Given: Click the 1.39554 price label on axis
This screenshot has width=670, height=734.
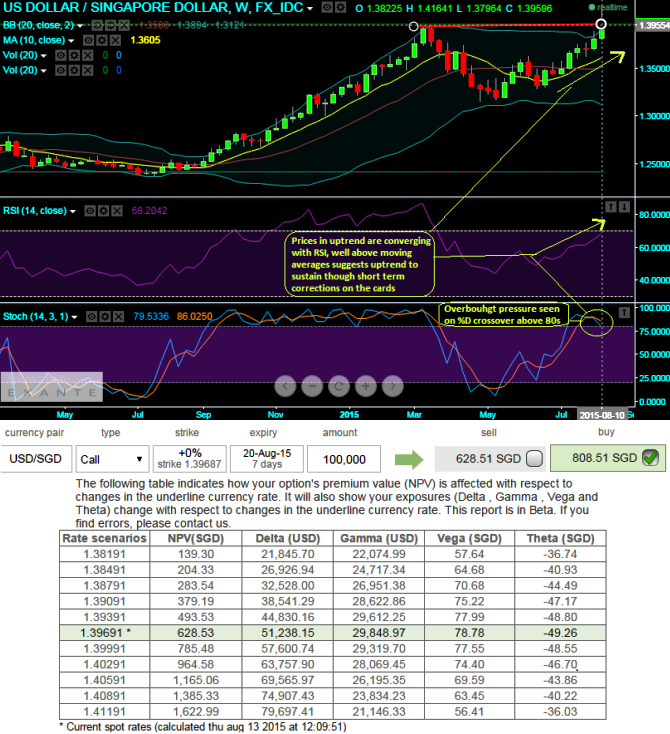Looking at the screenshot, I should 654,25.
